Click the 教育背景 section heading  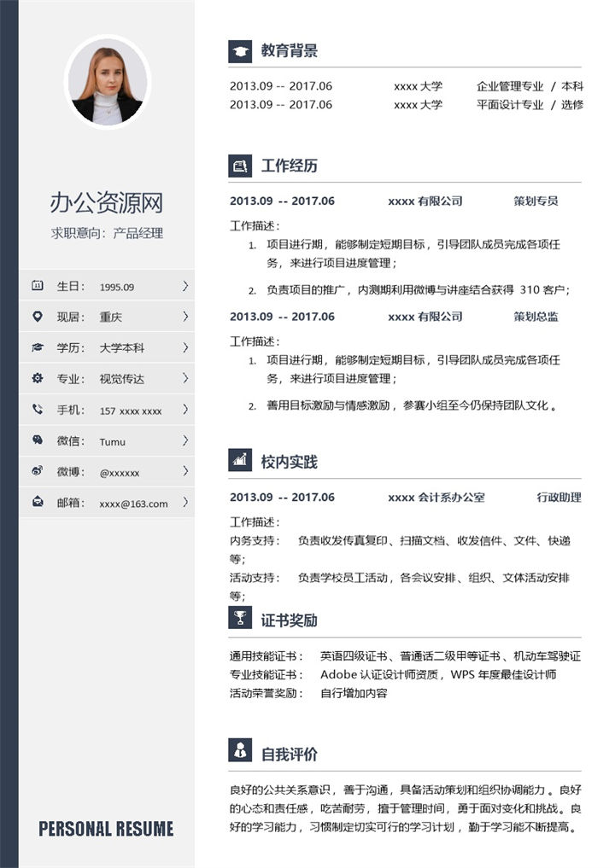[290, 51]
